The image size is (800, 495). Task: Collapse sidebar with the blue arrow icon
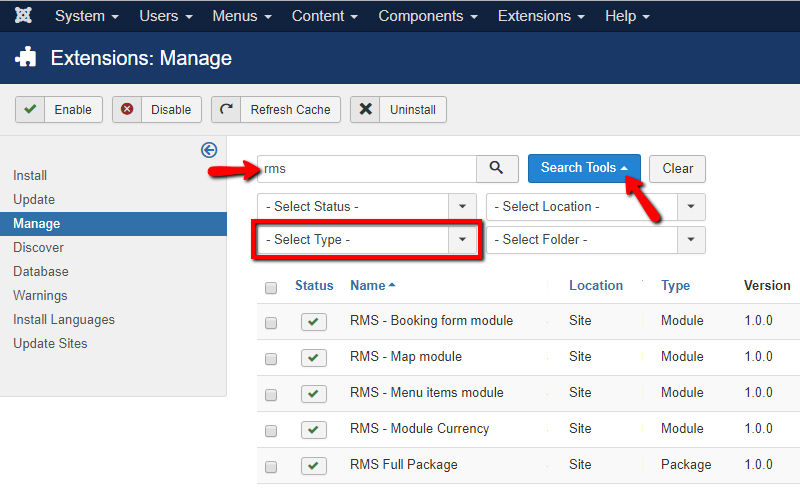(209, 150)
